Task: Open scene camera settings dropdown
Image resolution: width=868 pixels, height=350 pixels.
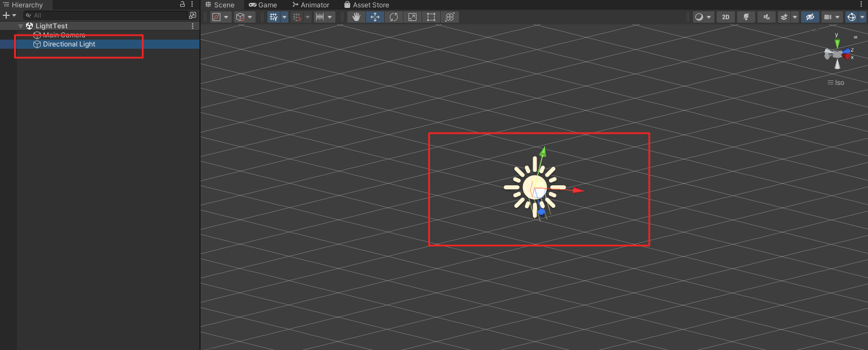Action: 832,17
